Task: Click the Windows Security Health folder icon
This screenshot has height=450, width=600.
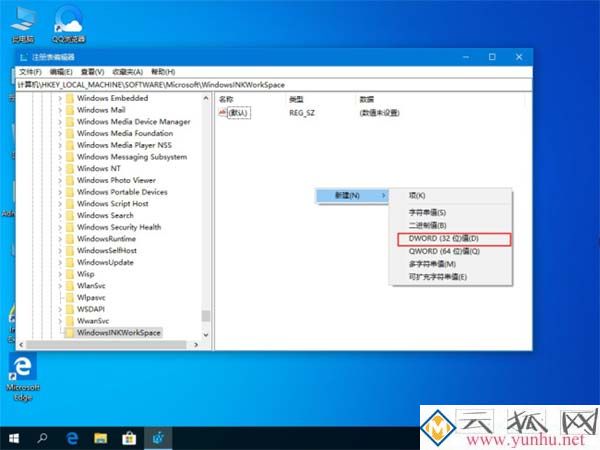Action: pyautogui.click(x=70, y=227)
